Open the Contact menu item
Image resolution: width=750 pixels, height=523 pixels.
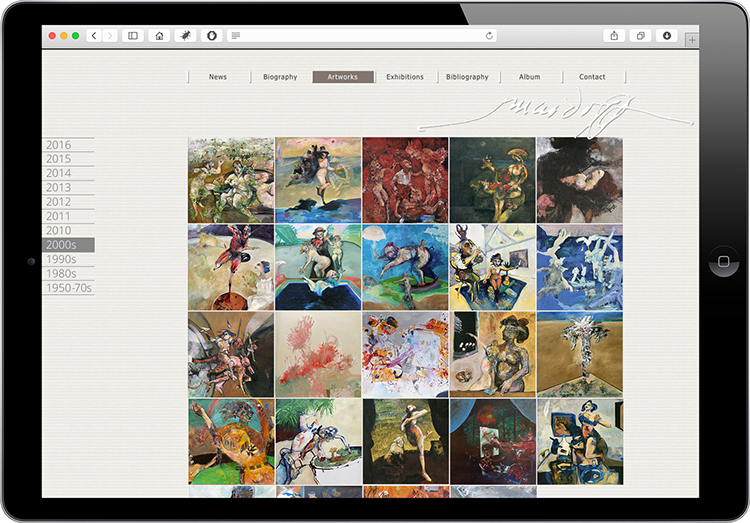coord(592,77)
